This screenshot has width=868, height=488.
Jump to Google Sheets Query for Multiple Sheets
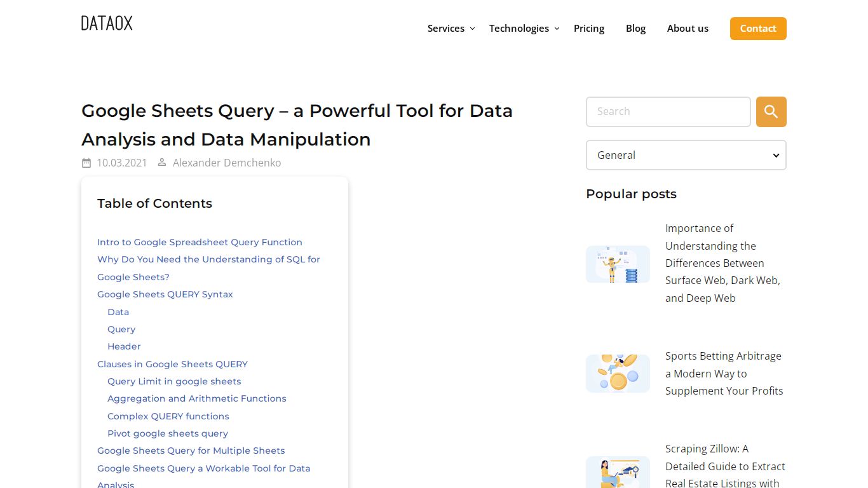point(191,451)
